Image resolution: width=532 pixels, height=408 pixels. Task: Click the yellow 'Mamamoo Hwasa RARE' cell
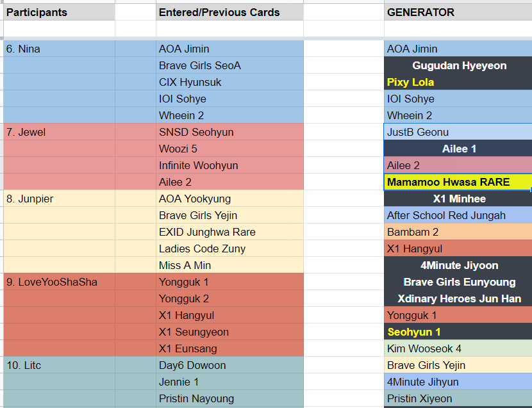pos(458,182)
